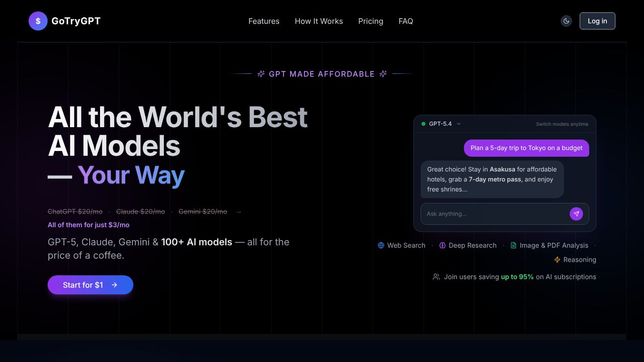The width and height of the screenshot is (644, 362).
Task: Click the users icon beside Join users
Action: click(436, 277)
